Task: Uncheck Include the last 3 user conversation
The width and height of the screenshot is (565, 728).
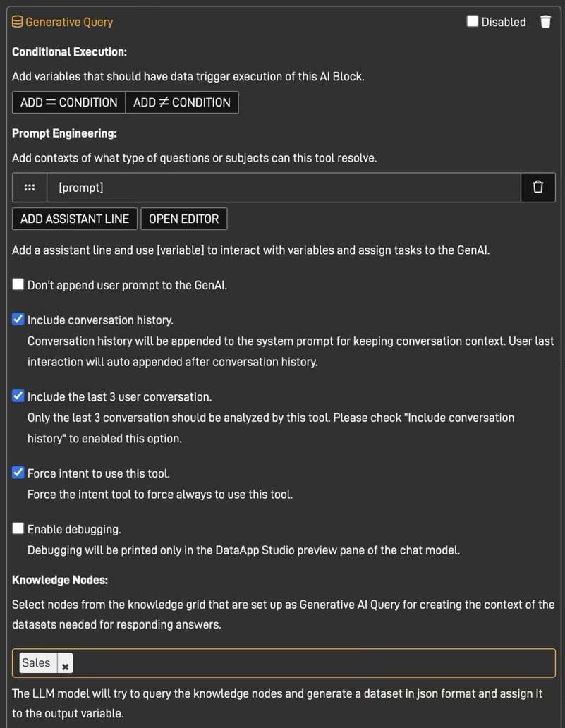Action: [18, 396]
